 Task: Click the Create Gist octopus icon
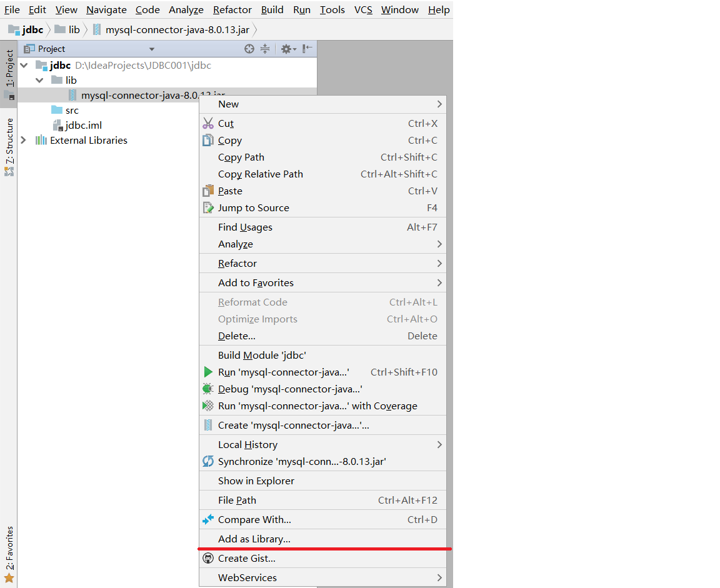pyautogui.click(x=208, y=558)
